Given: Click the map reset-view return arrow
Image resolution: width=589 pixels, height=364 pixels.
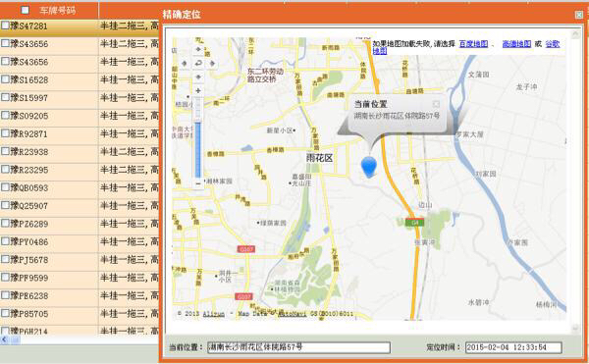Looking at the screenshot, I should coord(198,64).
